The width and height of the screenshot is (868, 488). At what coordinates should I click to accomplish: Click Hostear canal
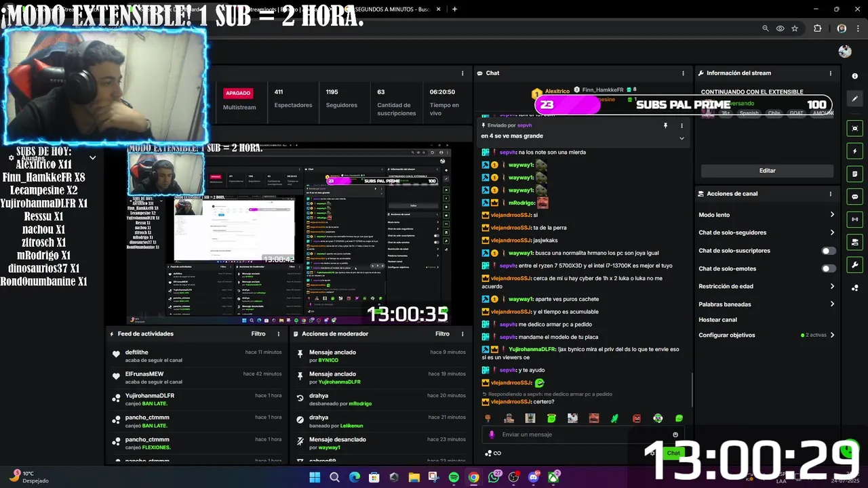[x=717, y=320]
